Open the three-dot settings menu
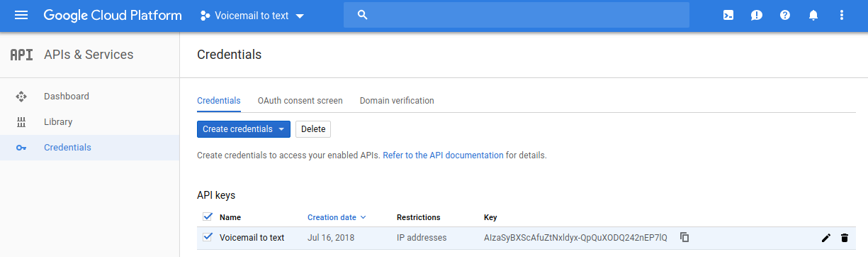Viewport: 868px width, 257px height. click(842, 15)
